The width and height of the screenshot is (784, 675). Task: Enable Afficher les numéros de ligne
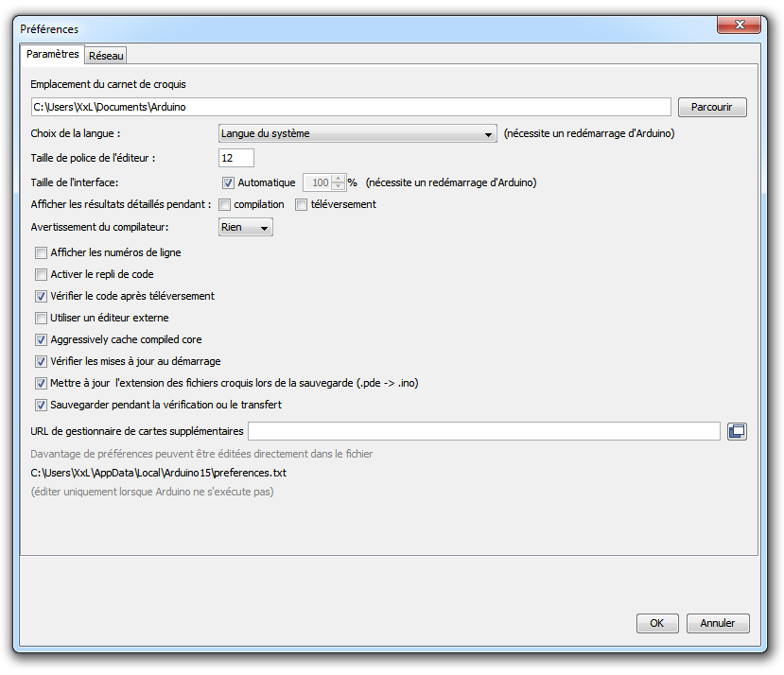point(41,253)
